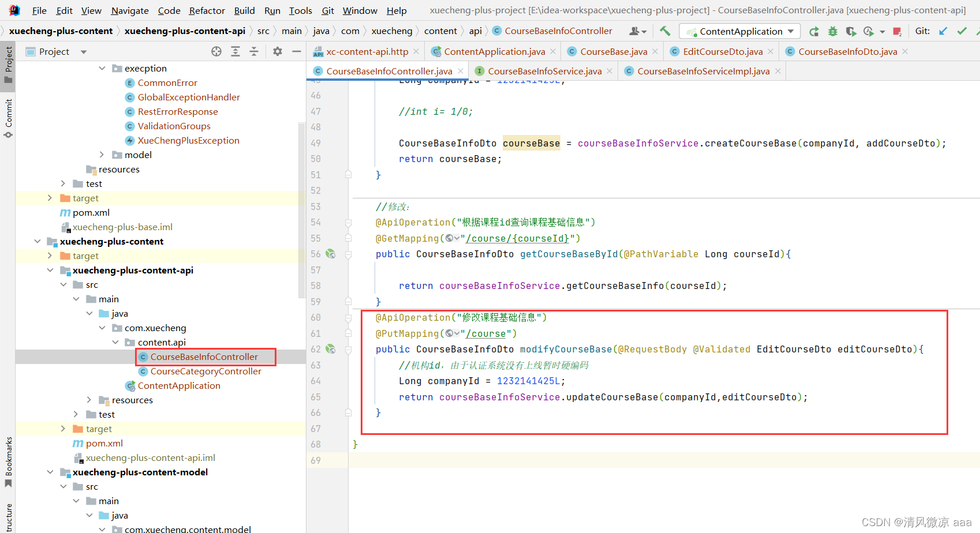This screenshot has width=980, height=533.
Task: Click gutter run icon on line 56
Action: pos(331,254)
